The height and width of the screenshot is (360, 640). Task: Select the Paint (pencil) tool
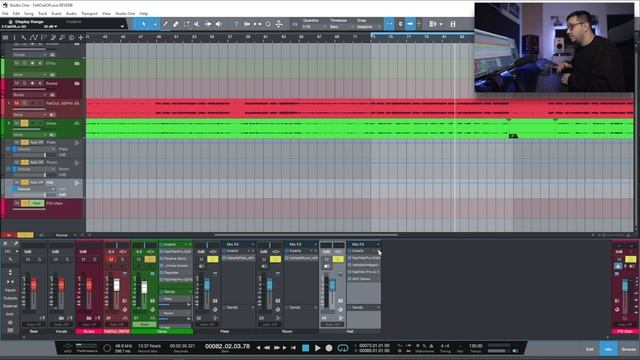tap(165, 24)
